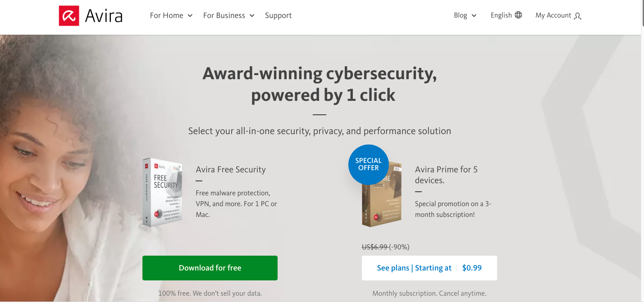Expand the For Home dropdown chevron

[x=190, y=16]
